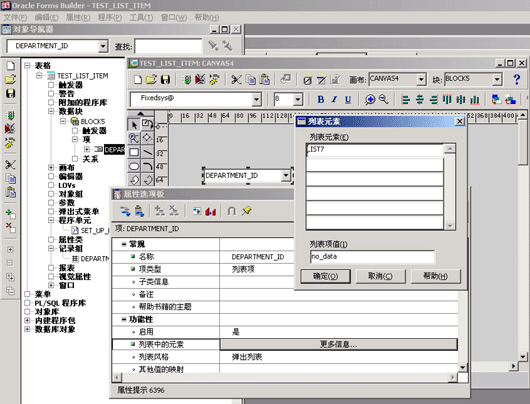Click the red X Delete icon in the sidebar
The height and width of the screenshot is (404, 530).
point(10,228)
